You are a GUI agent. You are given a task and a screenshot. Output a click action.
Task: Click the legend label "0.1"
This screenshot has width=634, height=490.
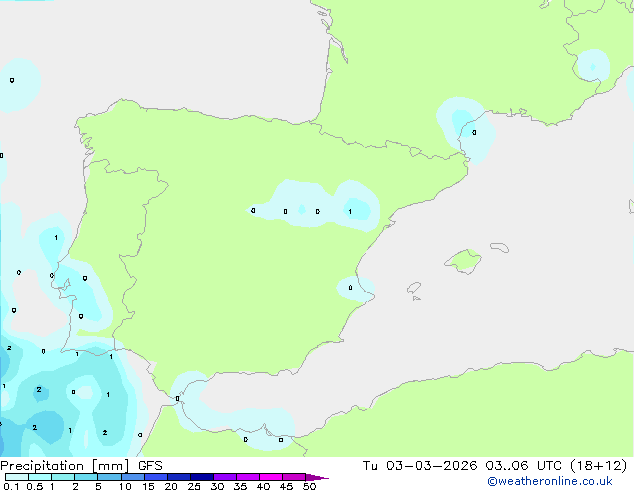(11, 486)
